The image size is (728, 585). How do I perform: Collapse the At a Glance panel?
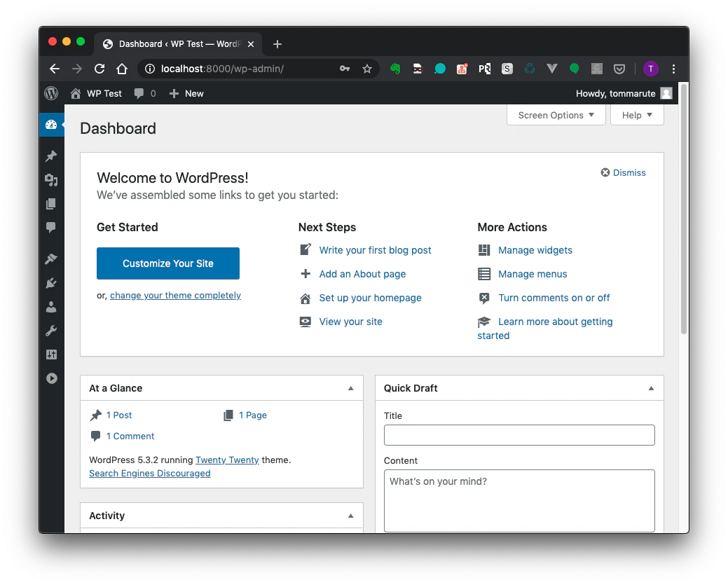click(x=351, y=388)
